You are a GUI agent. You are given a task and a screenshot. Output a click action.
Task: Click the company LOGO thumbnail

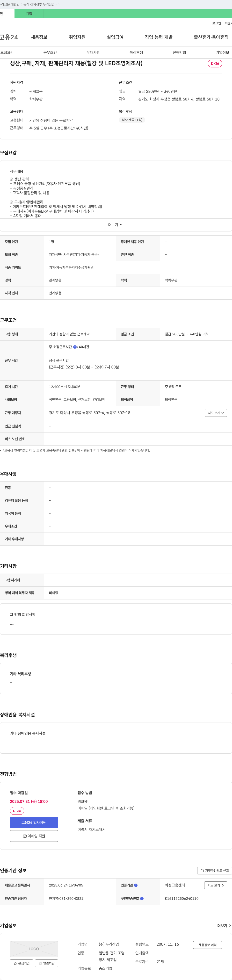point(34,949)
